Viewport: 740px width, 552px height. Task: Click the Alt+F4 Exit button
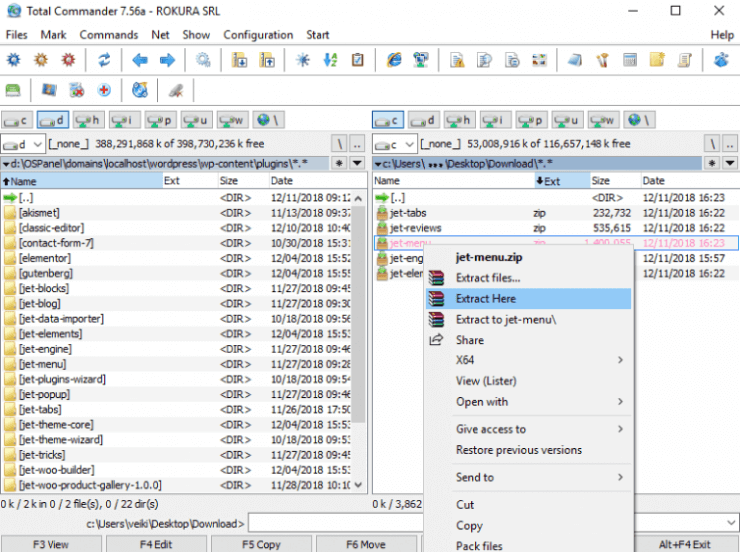coord(684,544)
